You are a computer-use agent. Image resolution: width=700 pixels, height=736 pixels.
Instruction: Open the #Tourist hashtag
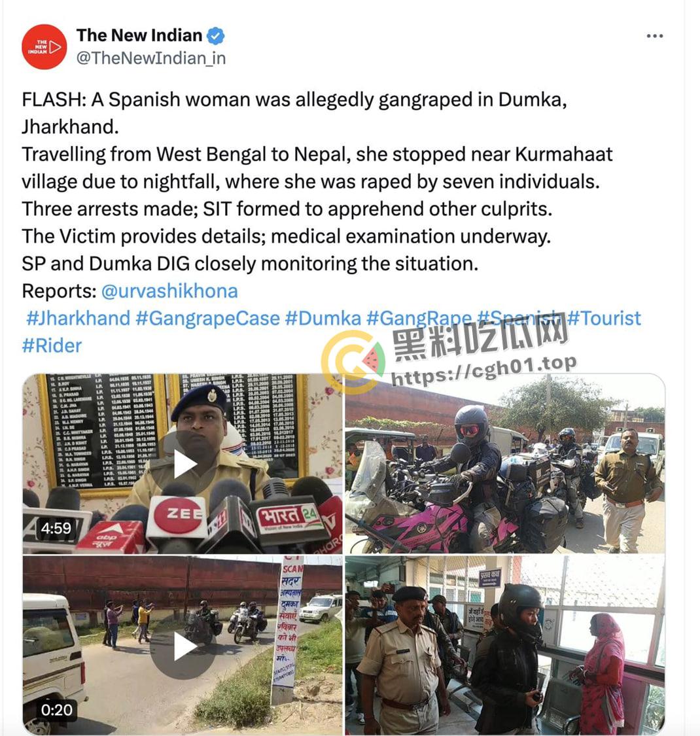click(604, 318)
